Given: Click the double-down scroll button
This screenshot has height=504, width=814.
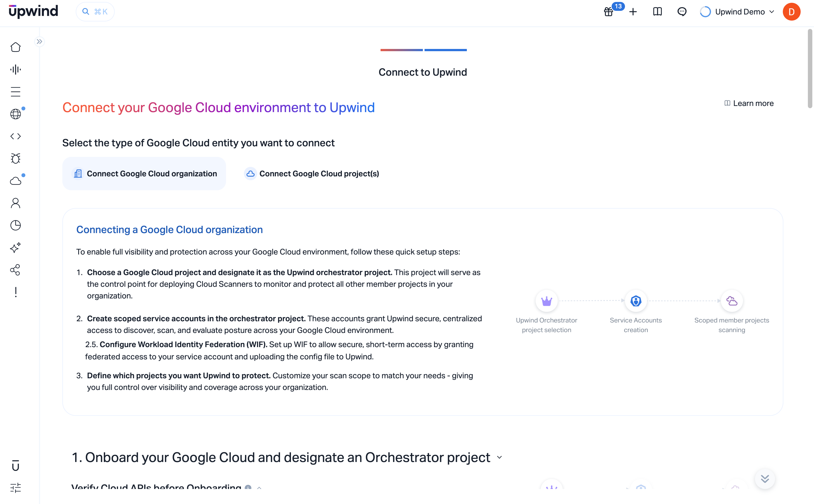Looking at the screenshot, I should (765, 479).
